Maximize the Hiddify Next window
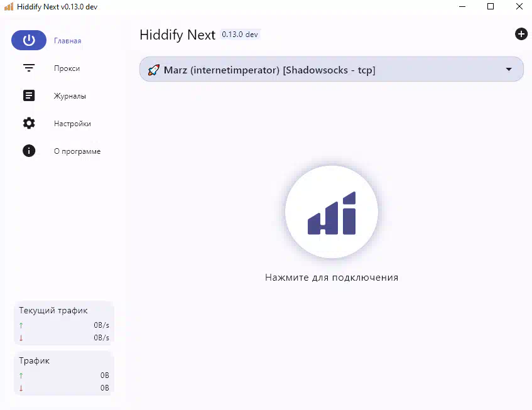The image size is (532, 410). click(x=491, y=6)
